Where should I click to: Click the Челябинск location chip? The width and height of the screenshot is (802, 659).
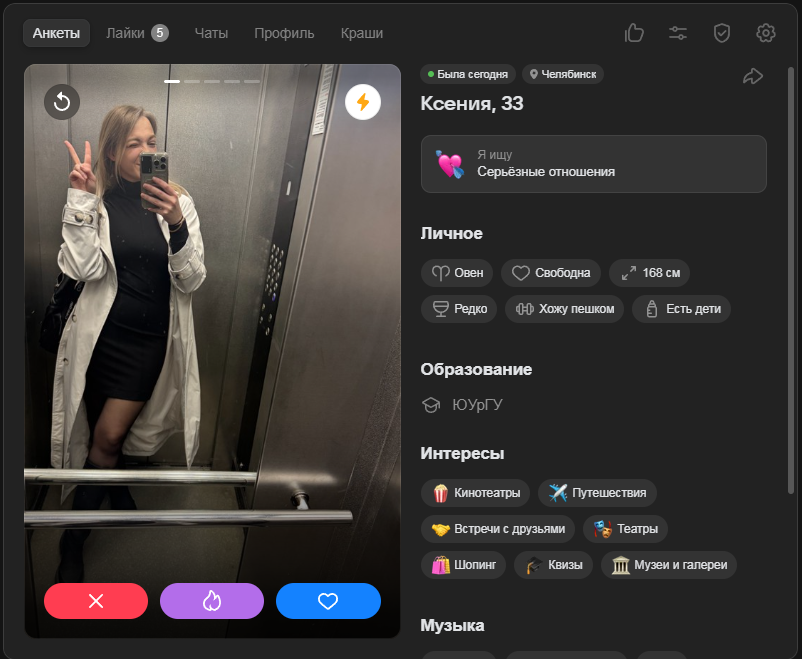pos(563,74)
